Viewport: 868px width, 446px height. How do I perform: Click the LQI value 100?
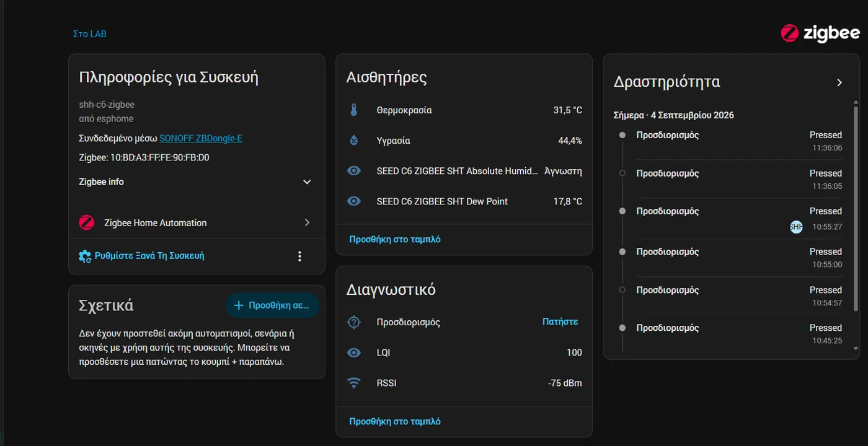[574, 352]
